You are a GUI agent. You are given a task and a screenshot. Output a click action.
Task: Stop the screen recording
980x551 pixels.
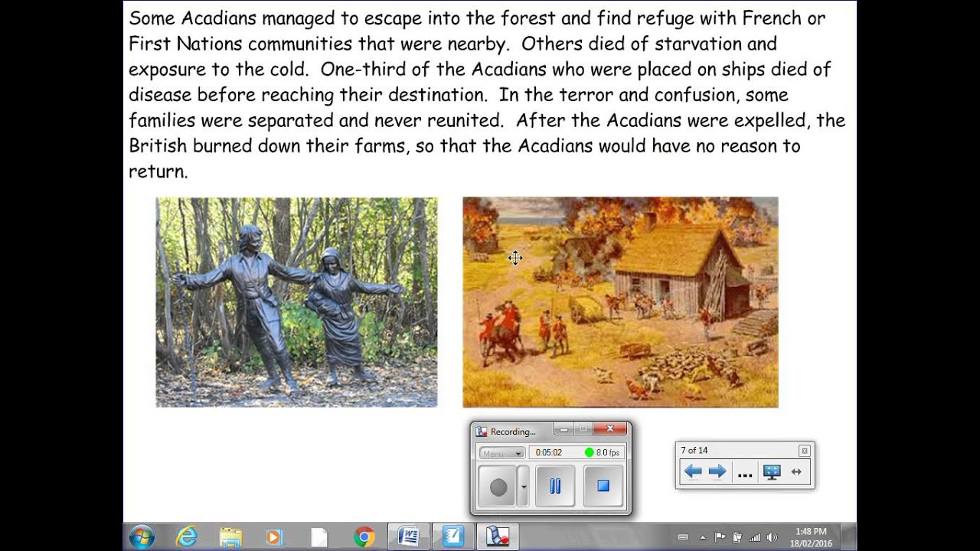tap(603, 486)
